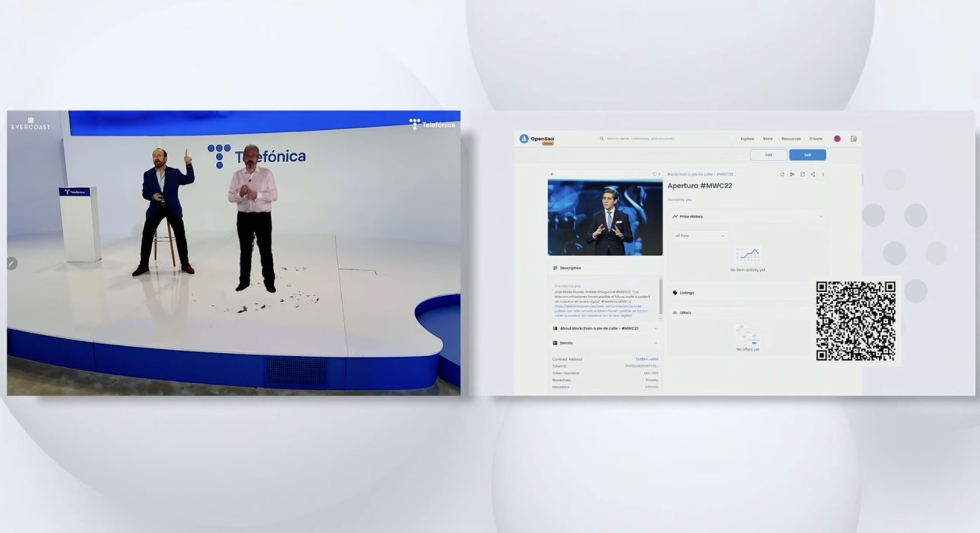Screen dimensions: 980x533
Task: Click the Offers list icon
Action: (x=675, y=313)
